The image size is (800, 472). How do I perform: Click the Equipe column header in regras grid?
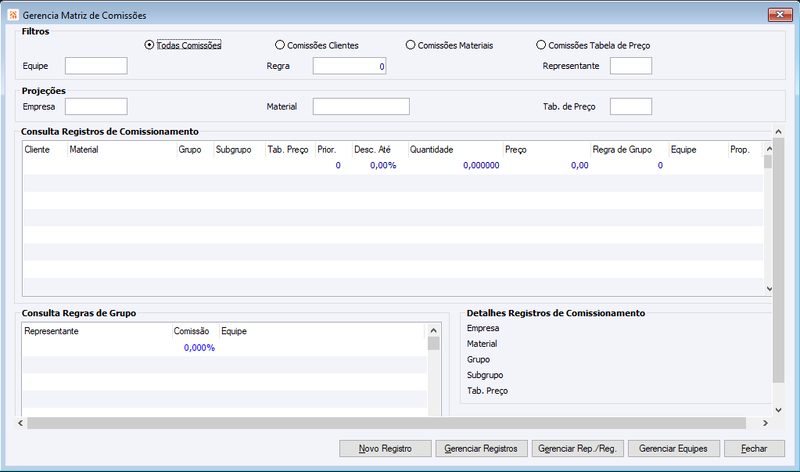(322, 331)
